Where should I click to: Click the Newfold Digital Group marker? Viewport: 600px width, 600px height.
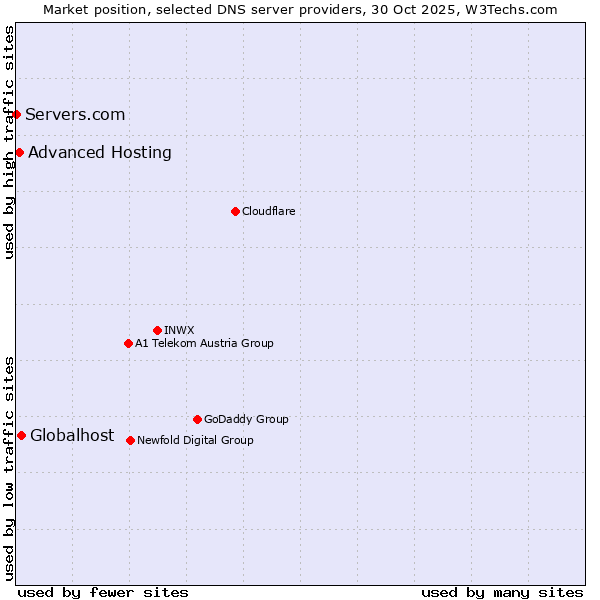pos(131,440)
